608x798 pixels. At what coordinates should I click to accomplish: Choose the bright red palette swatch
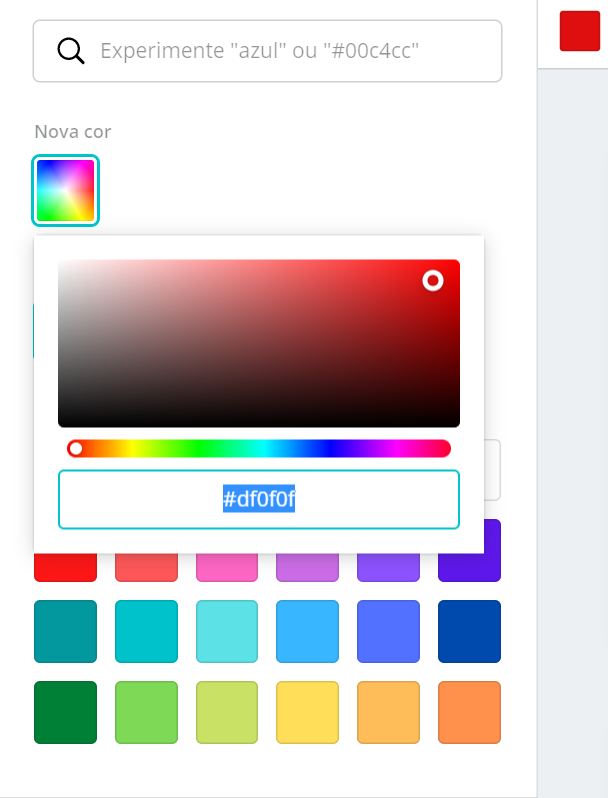66,567
